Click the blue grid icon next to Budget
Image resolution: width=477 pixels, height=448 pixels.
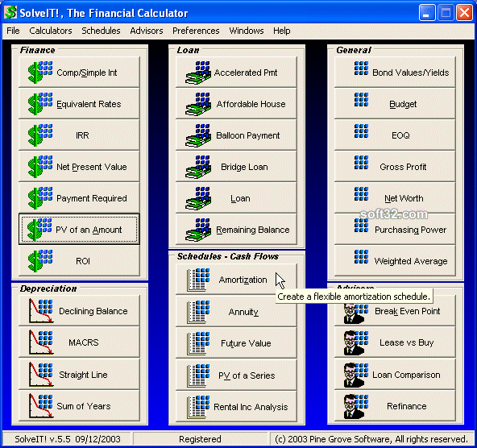361,99
